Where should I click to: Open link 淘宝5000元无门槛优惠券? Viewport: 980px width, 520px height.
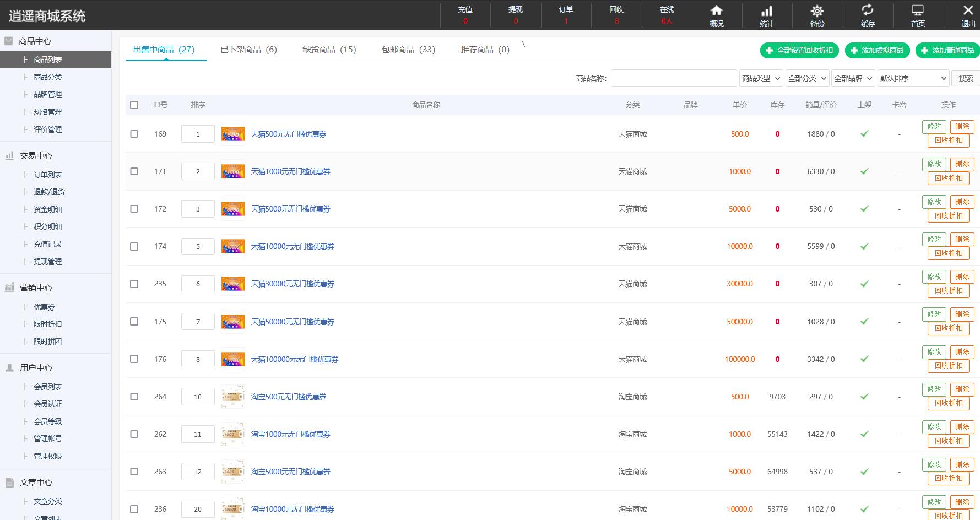pos(290,472)
